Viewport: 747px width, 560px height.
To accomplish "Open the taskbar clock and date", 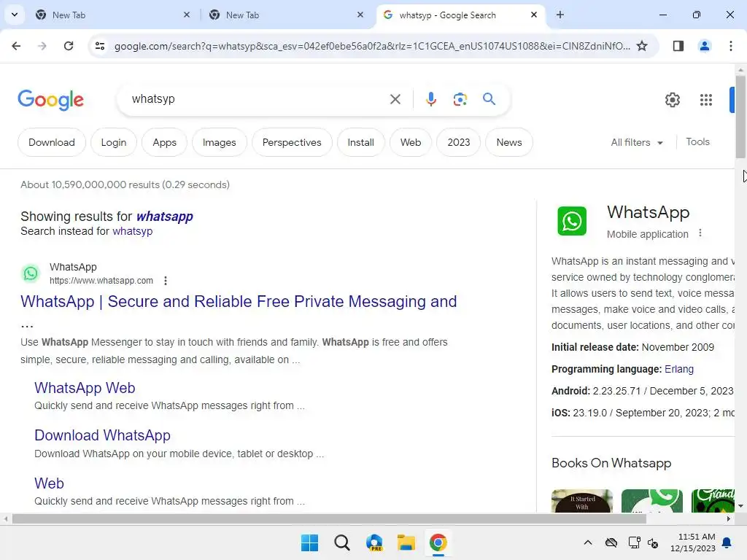I will click(693, 542).
